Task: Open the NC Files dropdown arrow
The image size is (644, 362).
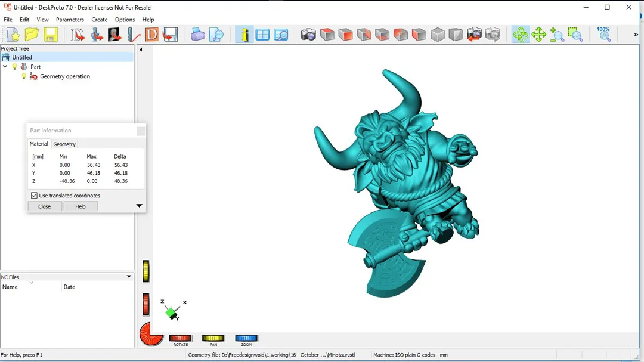Action: click(129, 277)
